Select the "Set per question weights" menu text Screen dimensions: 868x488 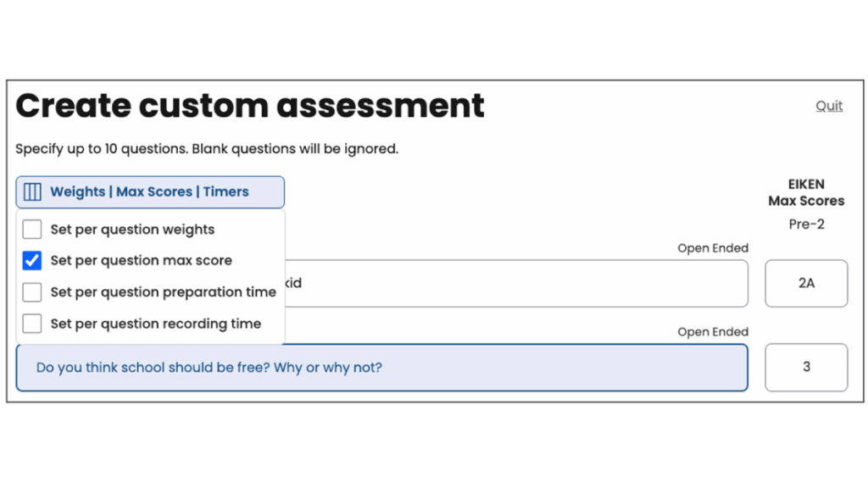coord(132,230)
